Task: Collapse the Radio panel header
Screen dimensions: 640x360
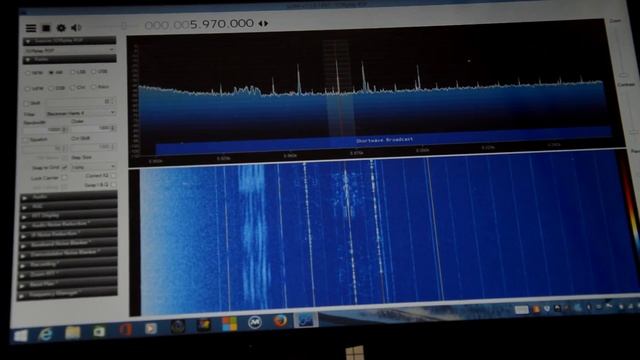Action: click(x=69, y=60)
